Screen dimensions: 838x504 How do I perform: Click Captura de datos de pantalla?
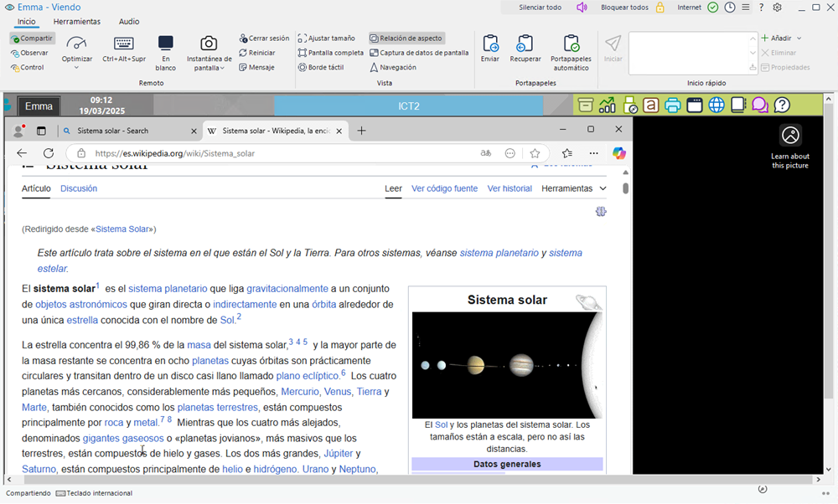click(419, 53)
